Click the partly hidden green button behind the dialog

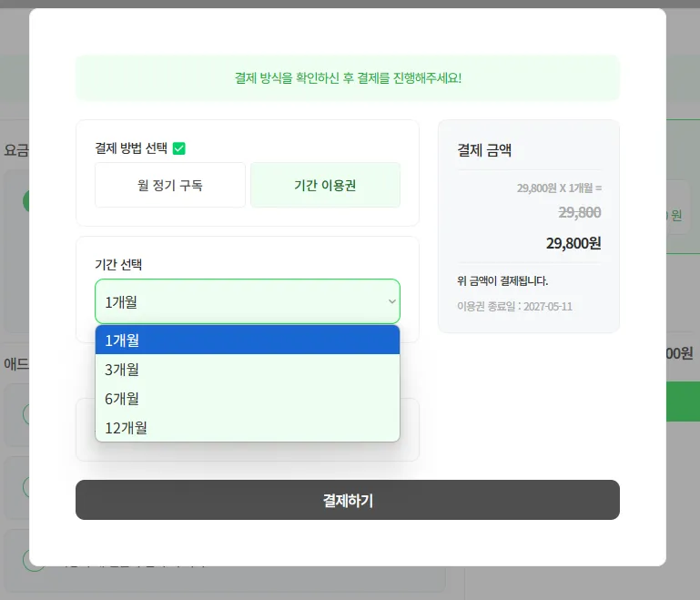(683, 402)
